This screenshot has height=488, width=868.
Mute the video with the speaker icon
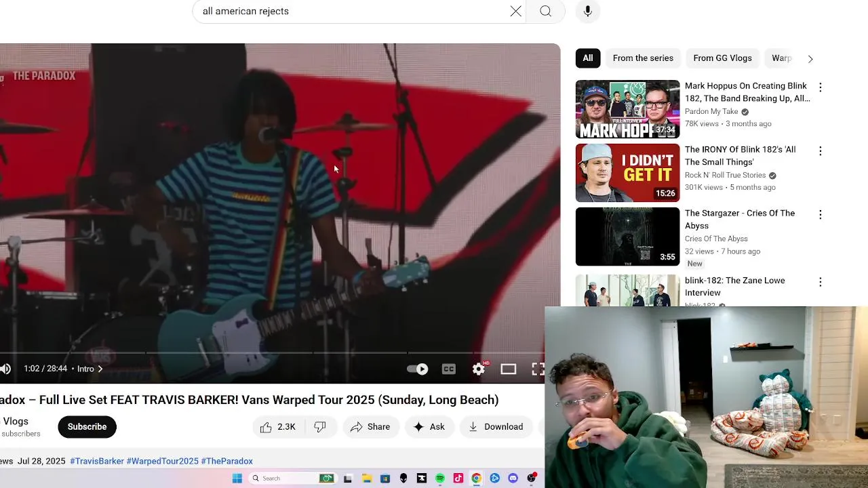tap(5, 369)
